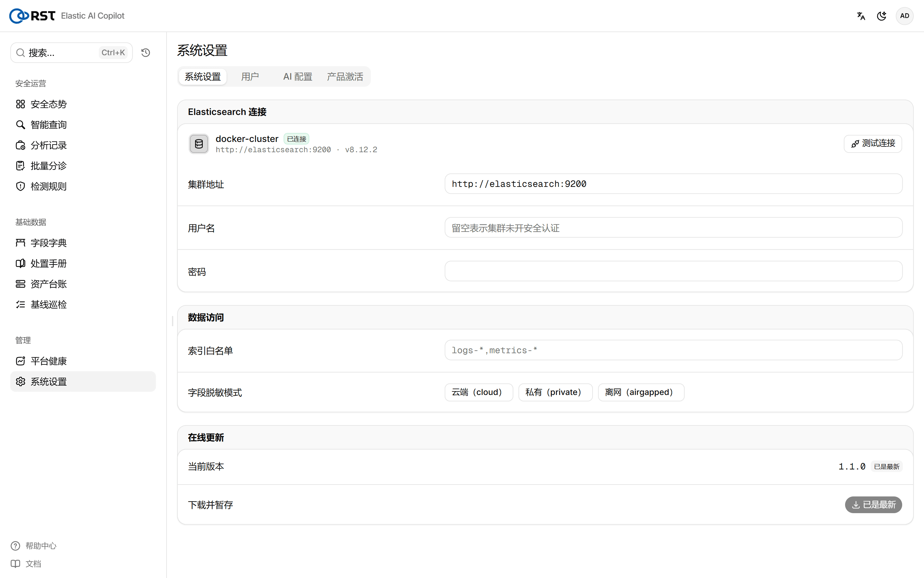Click the RST logo in the header
This screenshot has height=578, width=924.
[32, 16]
